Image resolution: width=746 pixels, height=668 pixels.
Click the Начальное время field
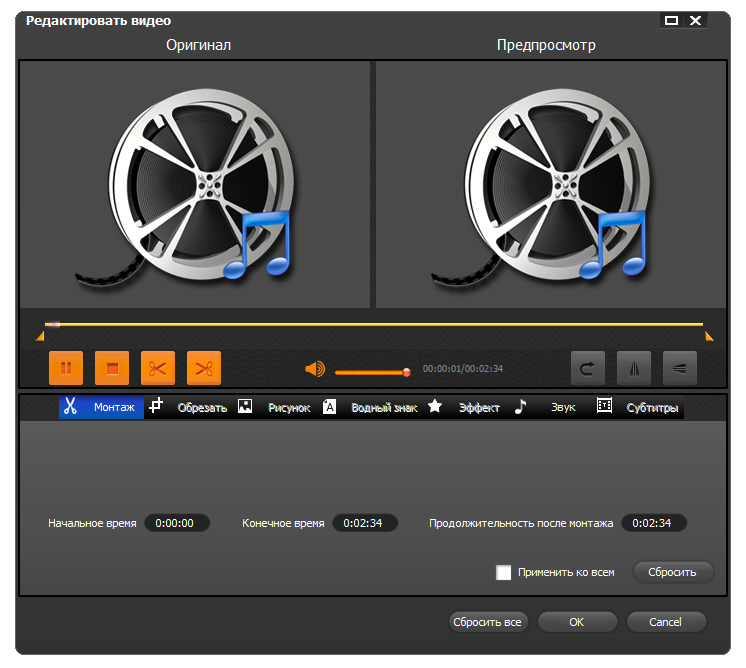click(x=177, y=523)
